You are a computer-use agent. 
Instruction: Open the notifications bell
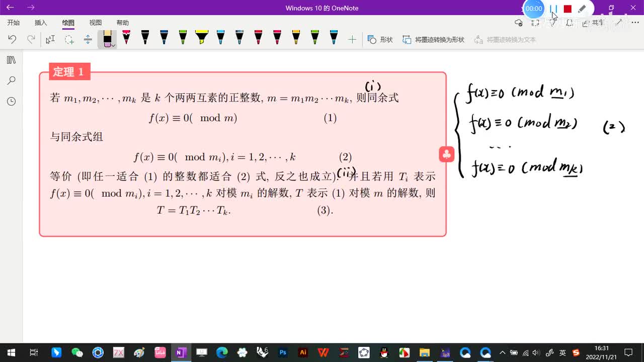570,23
